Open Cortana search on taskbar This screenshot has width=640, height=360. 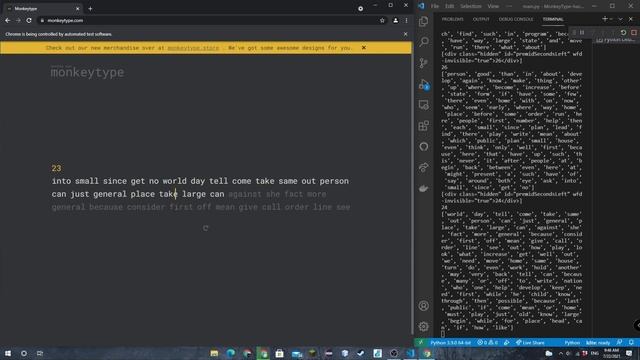[x=24, y=353]
